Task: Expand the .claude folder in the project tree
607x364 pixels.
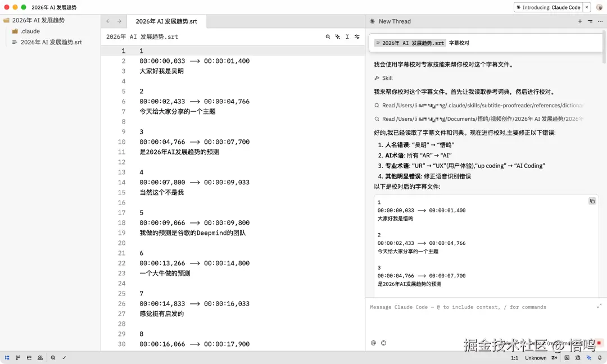Action: click(x=32, y=31)
